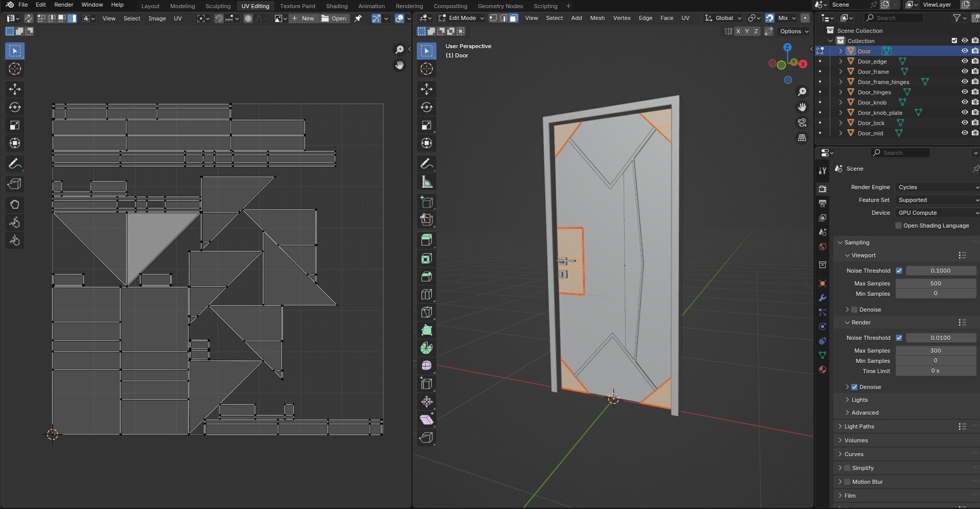The height and width of the screenshot is (509, 980).
Task: Select the Spin tool
Action: point(426,348)
